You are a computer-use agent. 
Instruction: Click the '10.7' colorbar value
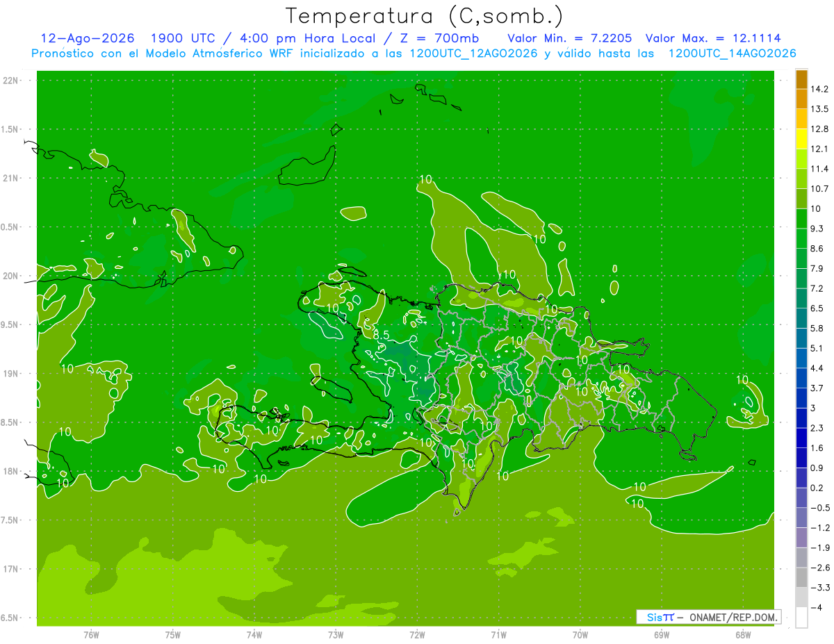pos(819,188)
